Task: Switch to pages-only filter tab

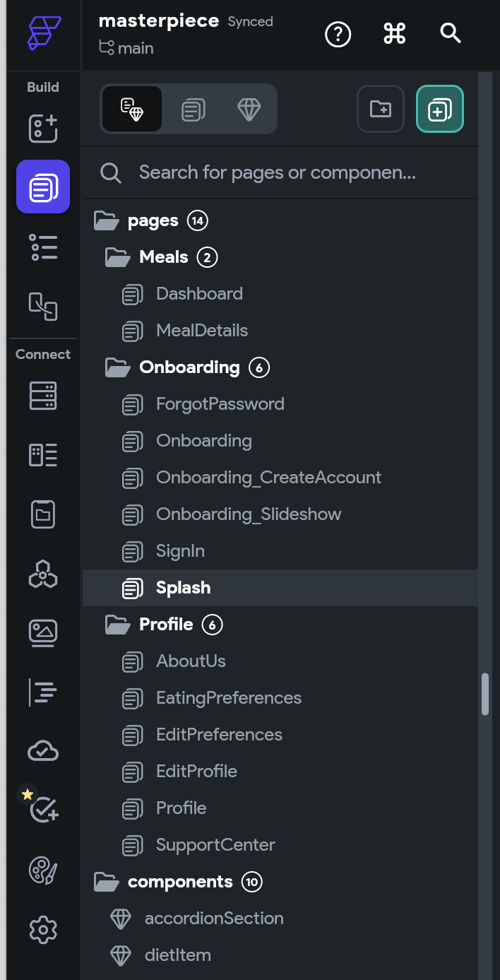Action: pos(193,110)
